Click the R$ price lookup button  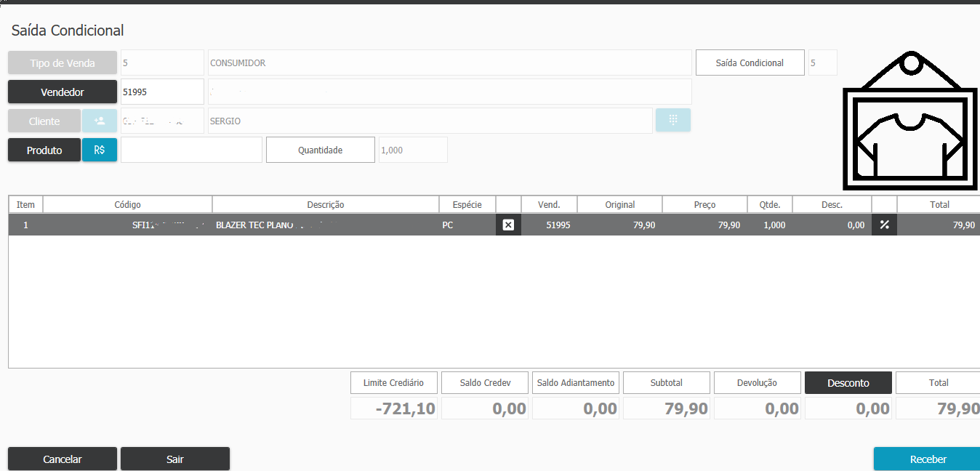coord(100,150)
